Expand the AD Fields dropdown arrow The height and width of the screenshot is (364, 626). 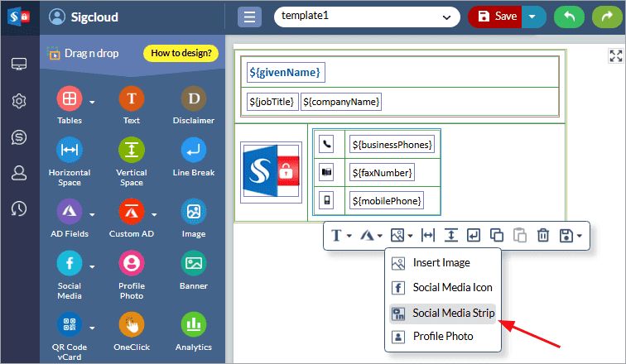click(92, 214)
